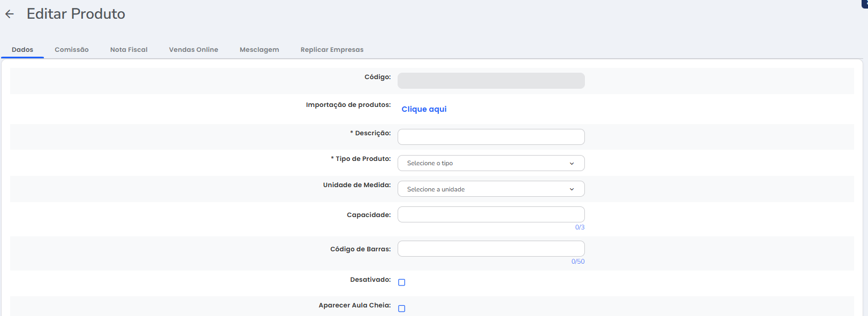Image resolution: width=868 pixels, height=316 pixels.
Task: Focus the Código de Barras field
Action: pyautogui.click(x=491, y=249)
